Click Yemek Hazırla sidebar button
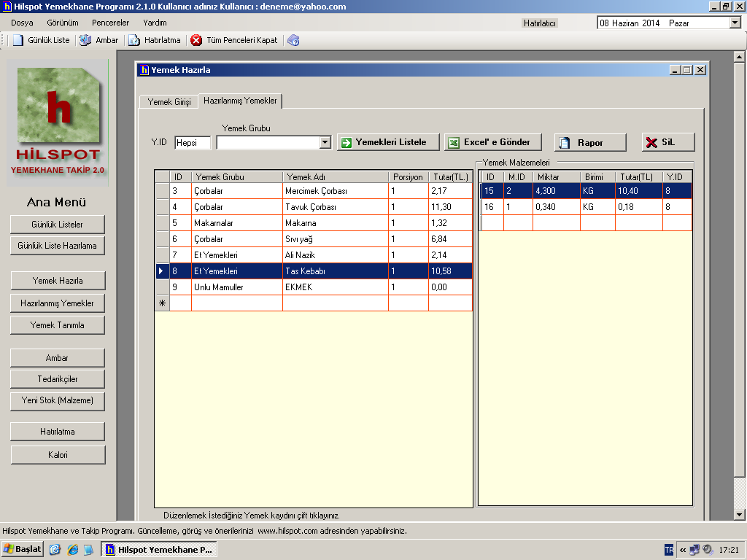The height and width of the screenshot is (560, 747). tap(58, 281)
